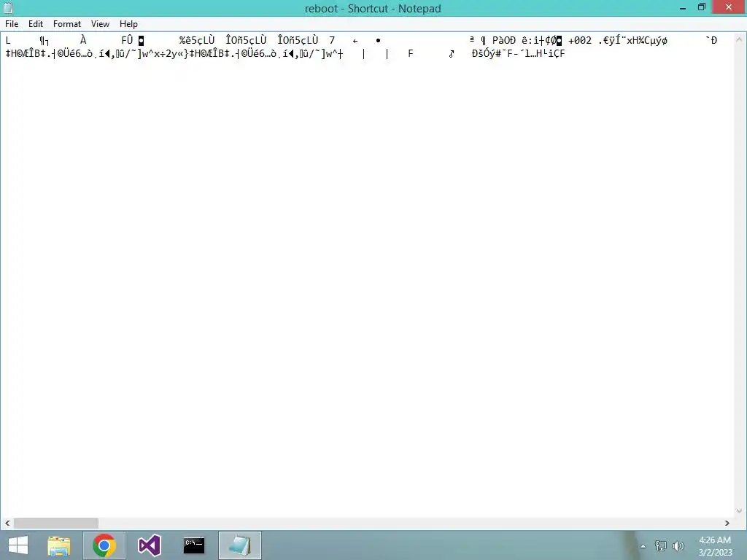Click the clock showing 4:26 AM
This screenshot has height=560, width=747.
click(715, 540)
